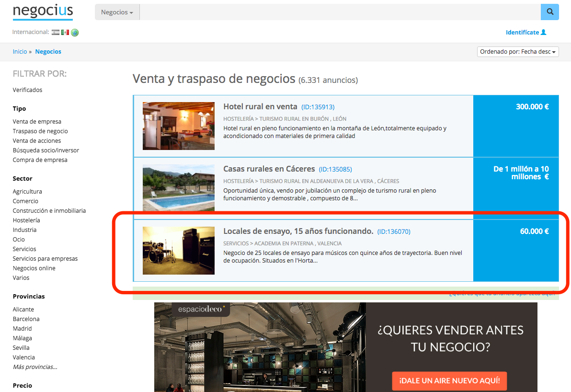Open Hotel rural interior thumbnail

tap(178, 126)
